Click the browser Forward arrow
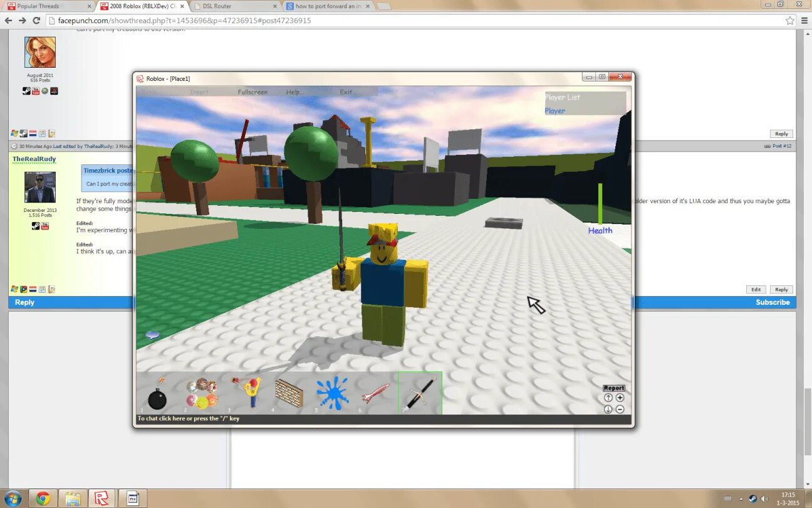 (23, 21)
